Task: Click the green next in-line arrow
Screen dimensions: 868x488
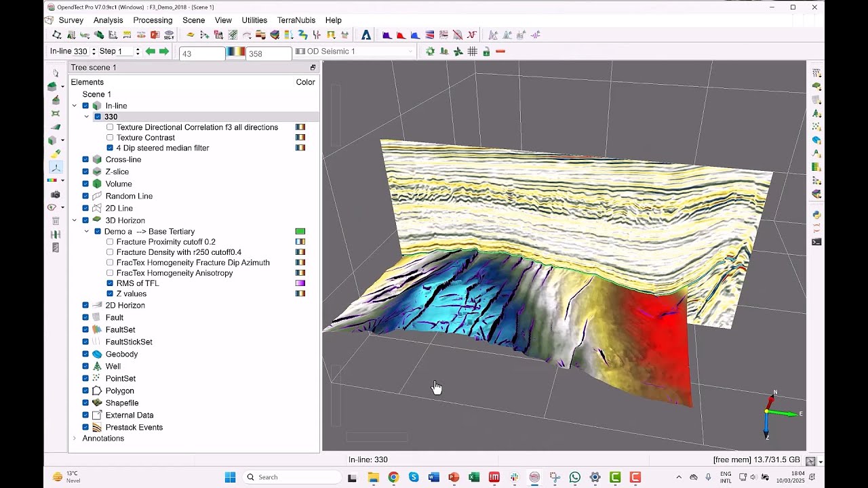Action: 163,52
